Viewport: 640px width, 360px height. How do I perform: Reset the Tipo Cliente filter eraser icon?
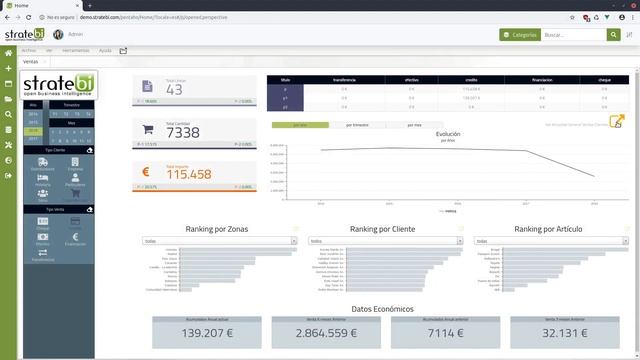pyautogui.click(x=89, y=150)
